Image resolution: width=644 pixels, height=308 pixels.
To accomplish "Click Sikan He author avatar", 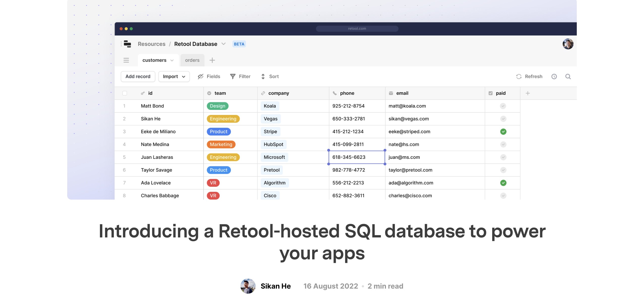I will pyautogui.click(x=248, y=286).
